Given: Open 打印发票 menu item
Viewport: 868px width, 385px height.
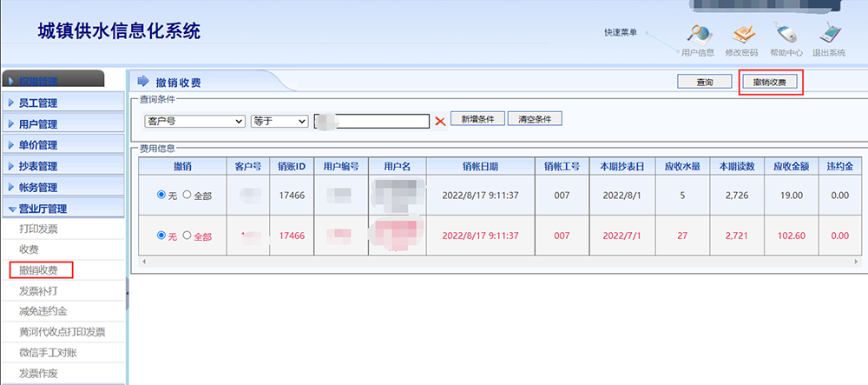Looking at the screenshot, I should 38,229.
